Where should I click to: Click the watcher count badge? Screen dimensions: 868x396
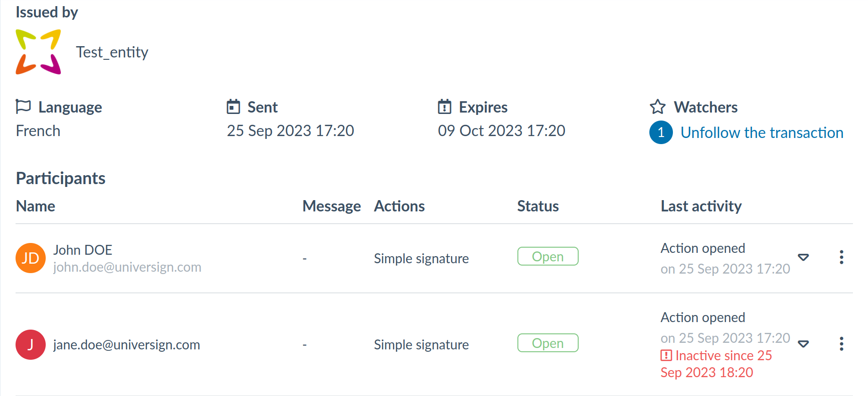(661, 132)
